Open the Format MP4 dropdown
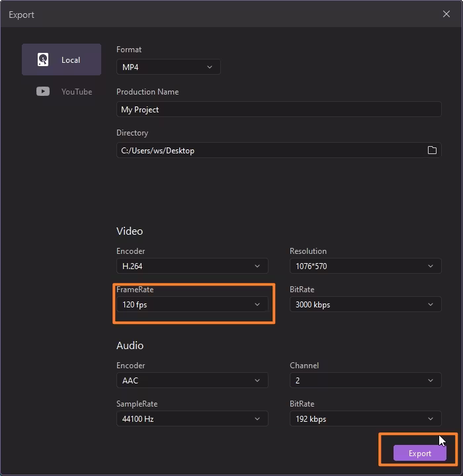 [x=168, y=67]
